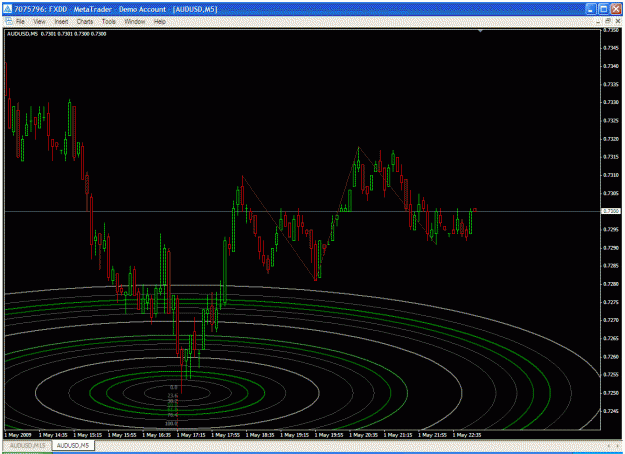Click the 0.7345 price scale label
Viewport: 625px width, 454px height.
[611, 48]
